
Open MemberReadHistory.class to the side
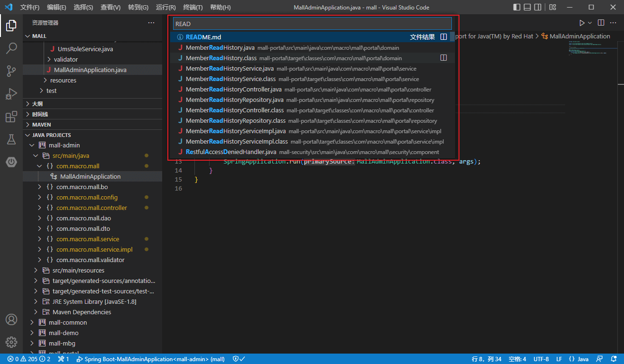click(x=444, y=58)
